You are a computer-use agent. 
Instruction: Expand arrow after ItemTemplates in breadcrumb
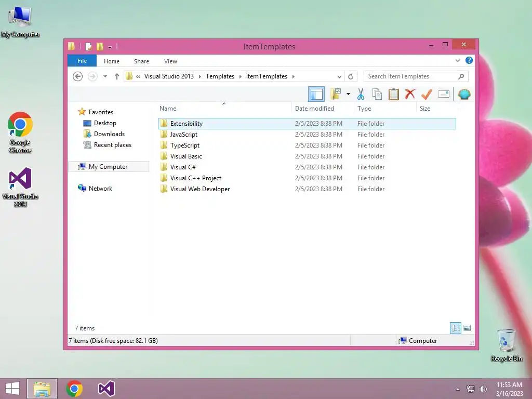[293, 76]
